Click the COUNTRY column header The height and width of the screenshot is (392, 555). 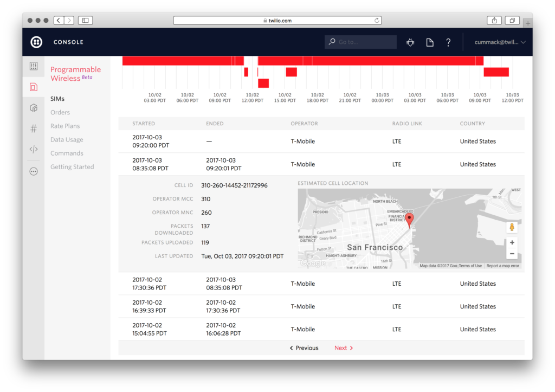[x=473, y=124]
